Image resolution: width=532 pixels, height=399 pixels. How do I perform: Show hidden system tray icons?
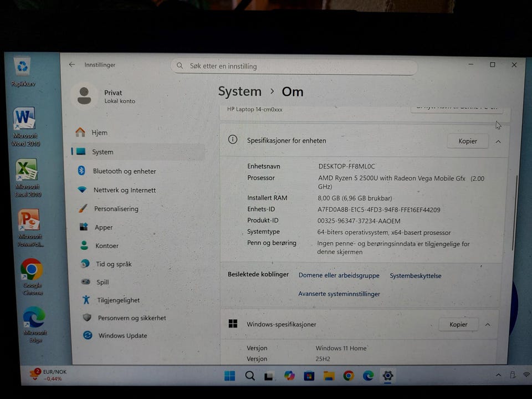(x=498, y=375)
